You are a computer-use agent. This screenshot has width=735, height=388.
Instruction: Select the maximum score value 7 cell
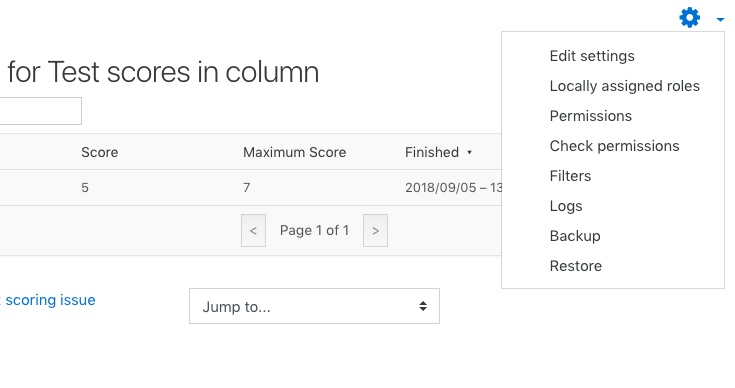click(247, 188)
